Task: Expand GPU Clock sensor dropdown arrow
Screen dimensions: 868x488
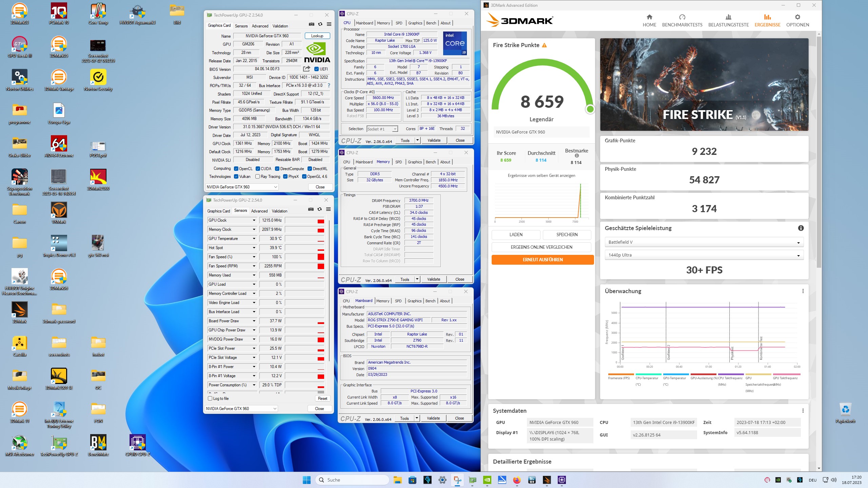Action: coord(254,220)
